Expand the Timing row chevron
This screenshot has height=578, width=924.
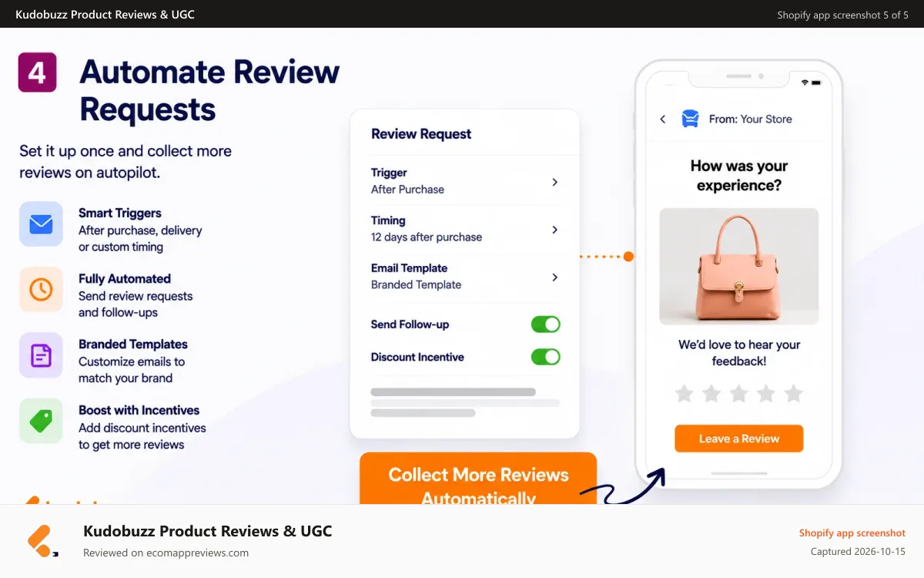(x=554, y=230)
